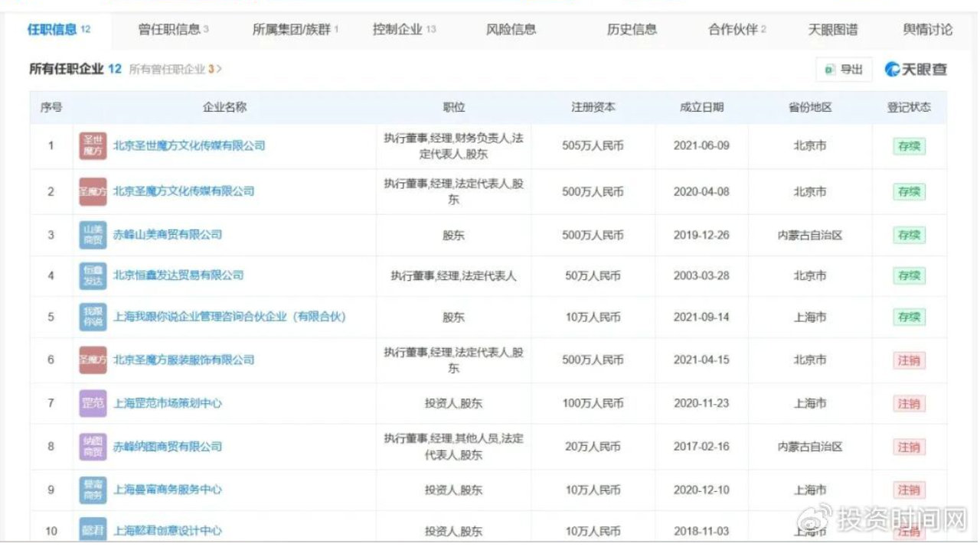Click the 天眼查 logo
Viewport: 980px width, 550px height.
[x=916, y=69]
